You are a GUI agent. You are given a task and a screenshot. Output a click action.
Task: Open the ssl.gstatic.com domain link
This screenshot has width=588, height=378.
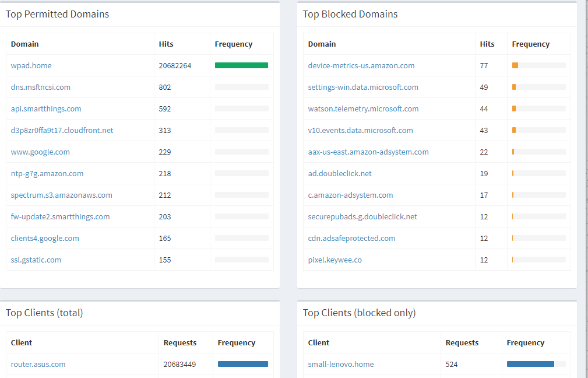(36, 260)
